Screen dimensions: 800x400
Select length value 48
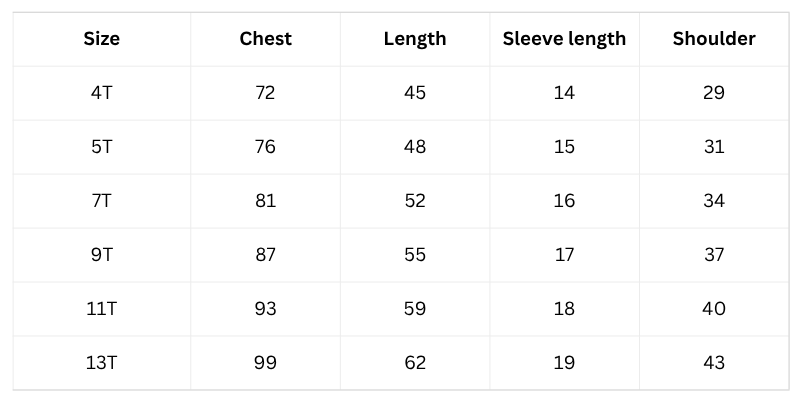(x=415, y=147)
